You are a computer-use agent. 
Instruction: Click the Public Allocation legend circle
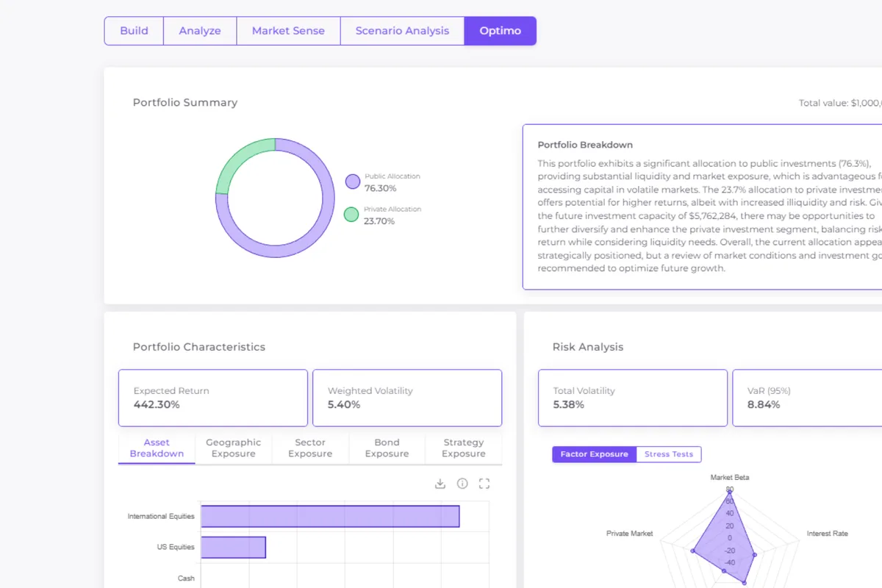[x=353, y=182]
